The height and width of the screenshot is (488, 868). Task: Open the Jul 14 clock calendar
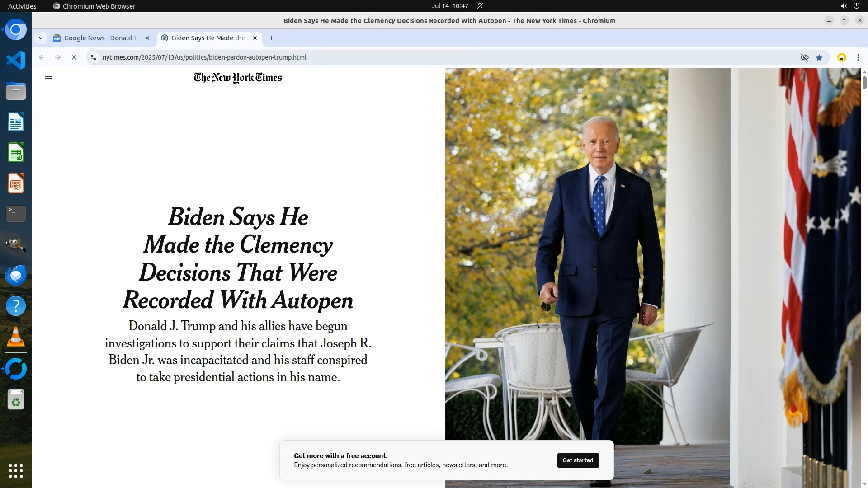point(449,6)
